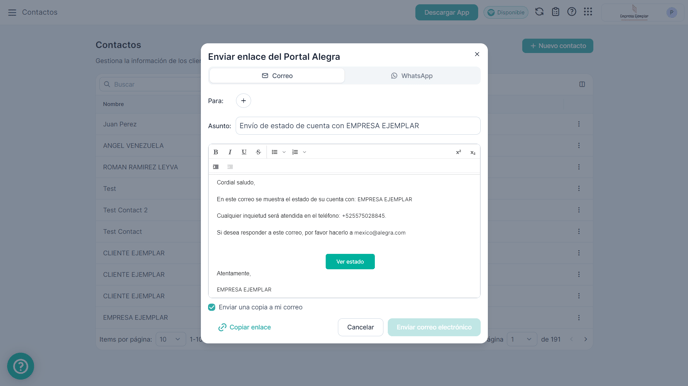Switch to the WhatsApp tab
Viewport: 688px width, 386px height.
[x=412, y=75]
